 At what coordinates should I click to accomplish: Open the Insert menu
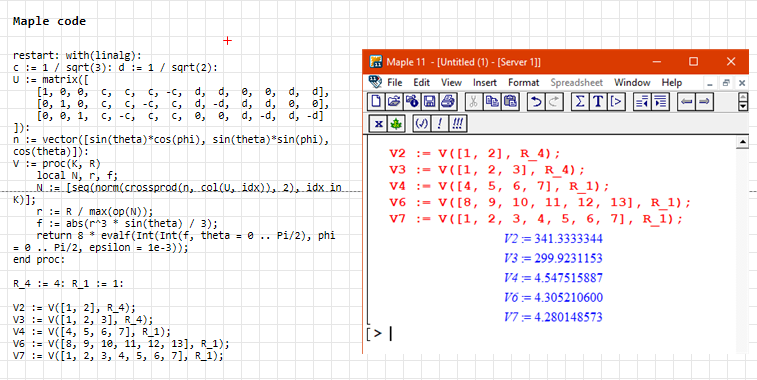click(x=485, y=83)
